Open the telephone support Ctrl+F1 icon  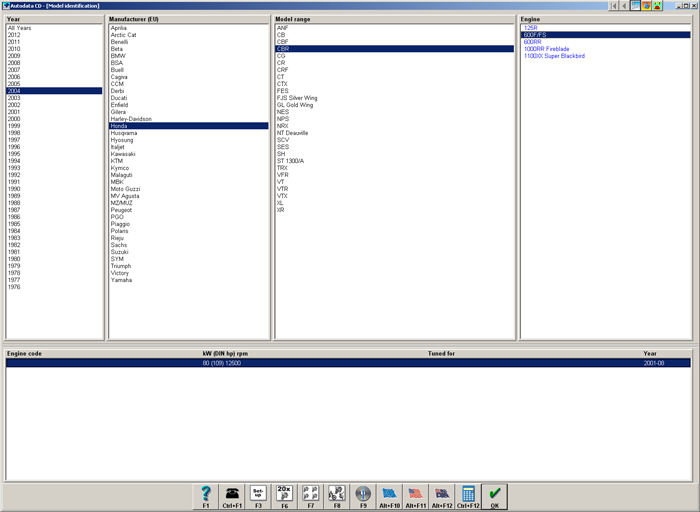coord(232,496)
